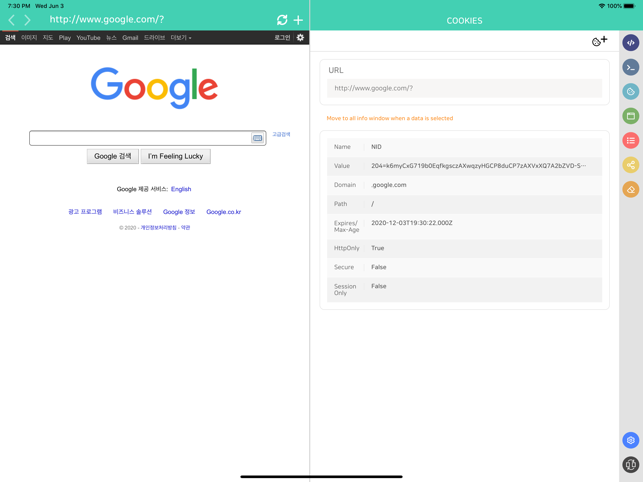Tap the 7:30 PM clock in status bar
The image size is (643, 482).
(x=19, y=6)
